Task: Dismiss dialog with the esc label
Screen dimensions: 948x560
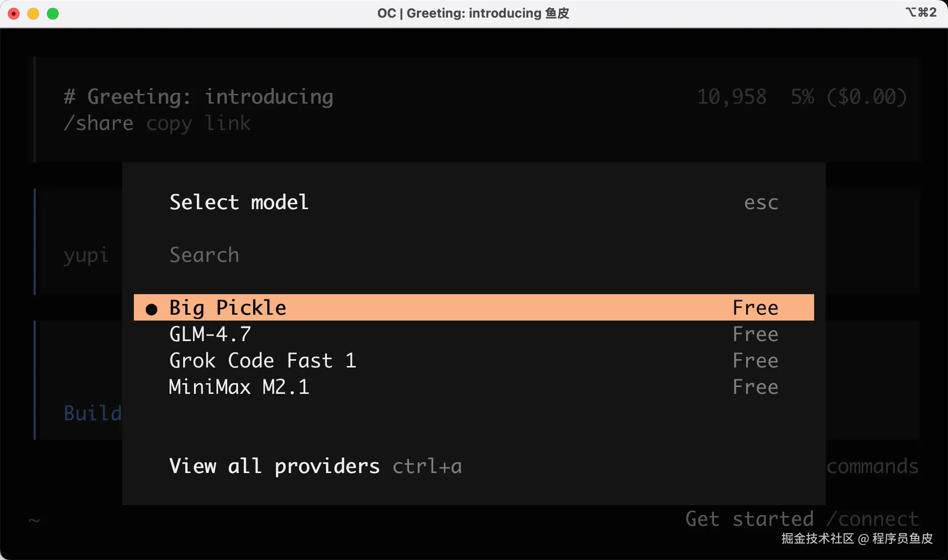Action: [761, 203]
